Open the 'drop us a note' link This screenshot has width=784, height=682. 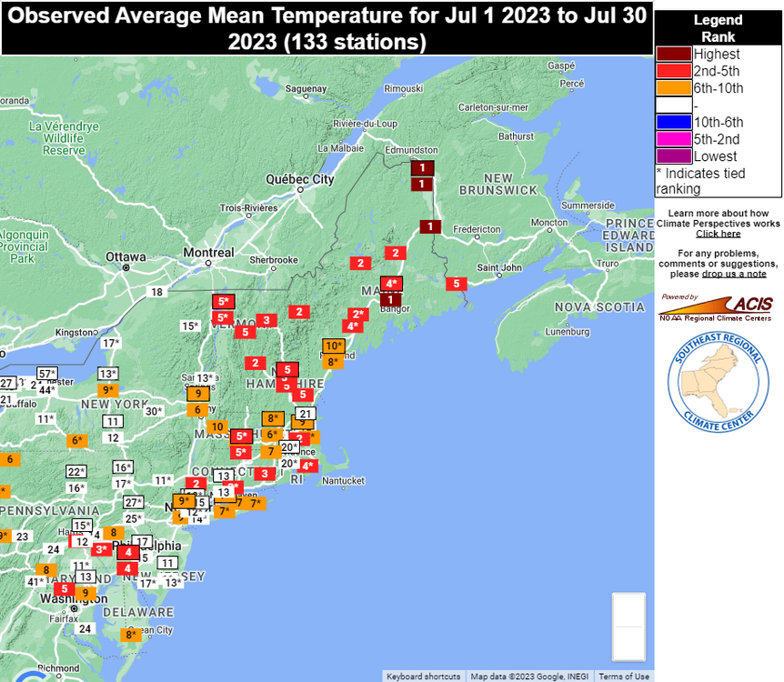[734, 274]
